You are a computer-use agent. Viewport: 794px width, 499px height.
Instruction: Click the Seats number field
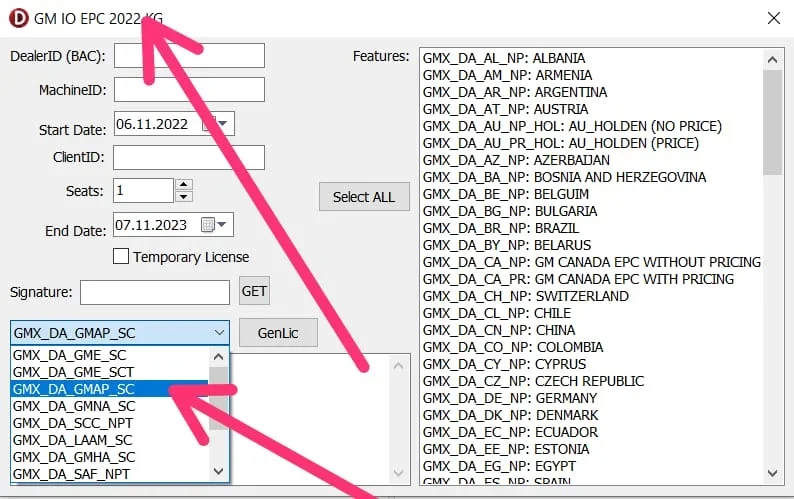tap(144, 190)
